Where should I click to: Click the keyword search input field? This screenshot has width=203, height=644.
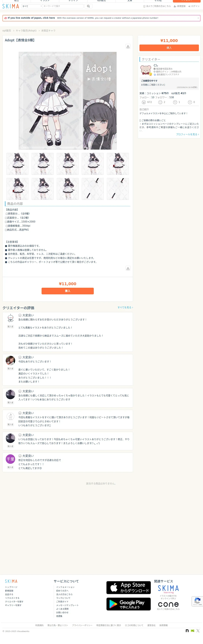[63, 6]
